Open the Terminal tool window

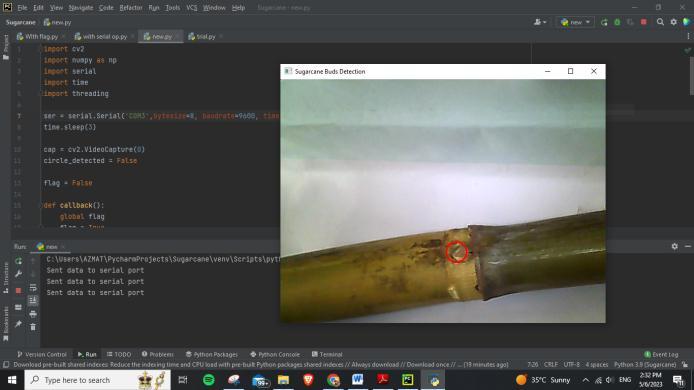pyautogui.click(x=327, y=354)
